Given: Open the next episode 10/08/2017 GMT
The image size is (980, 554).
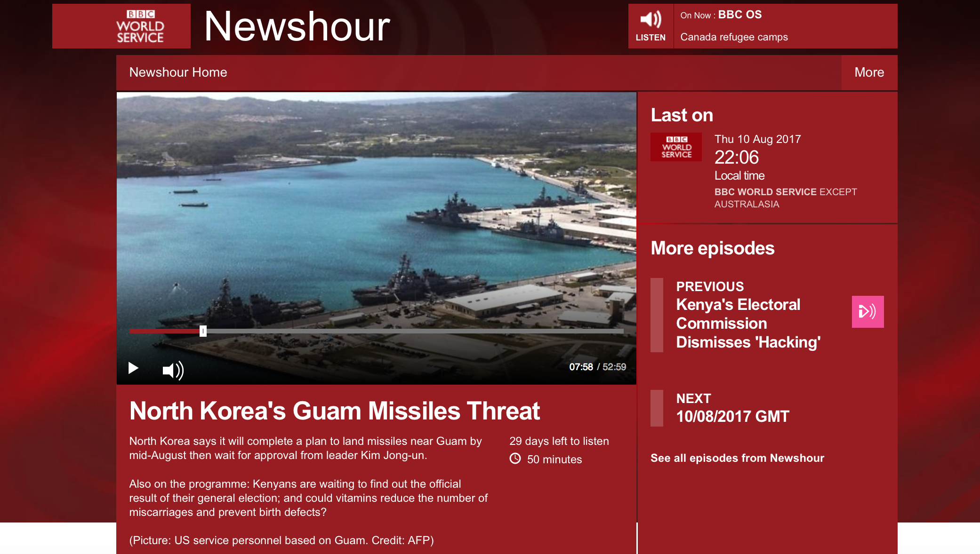Looking at the screenshot, I should pyautogui.click(x=732, y=416).
